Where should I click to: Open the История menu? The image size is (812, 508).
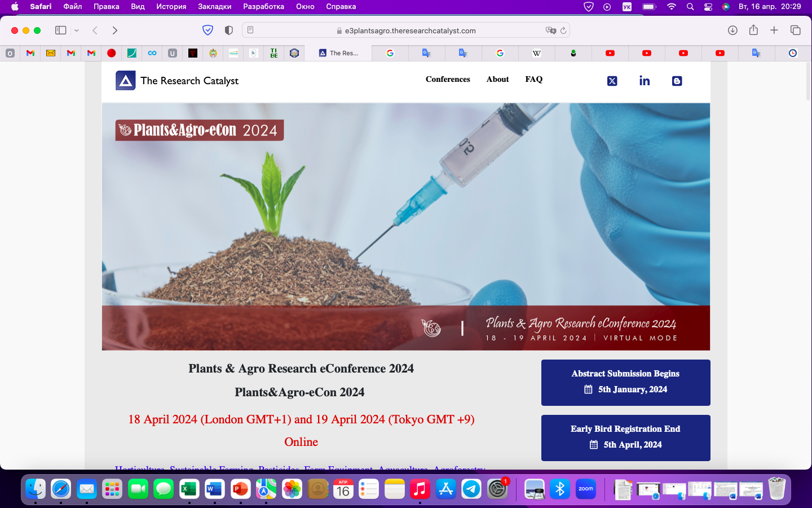click(x=171, y=7)
